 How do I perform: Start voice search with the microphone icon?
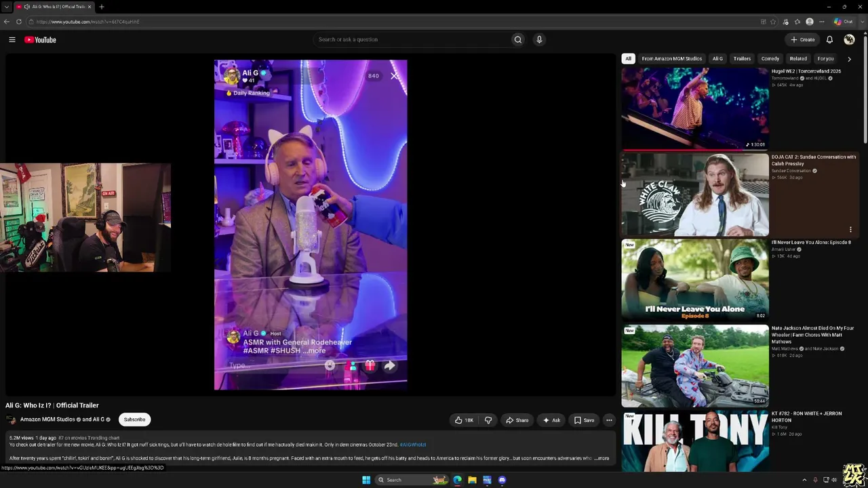coord(539,39)
